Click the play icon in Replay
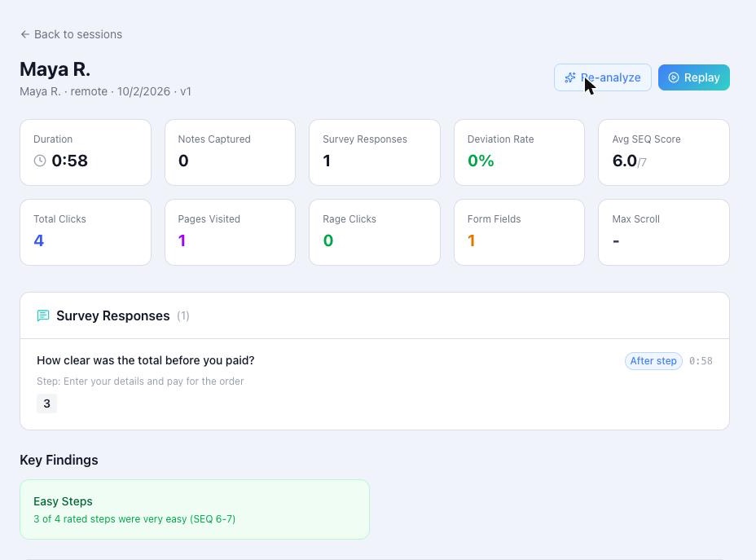 (x=674, y=77)
